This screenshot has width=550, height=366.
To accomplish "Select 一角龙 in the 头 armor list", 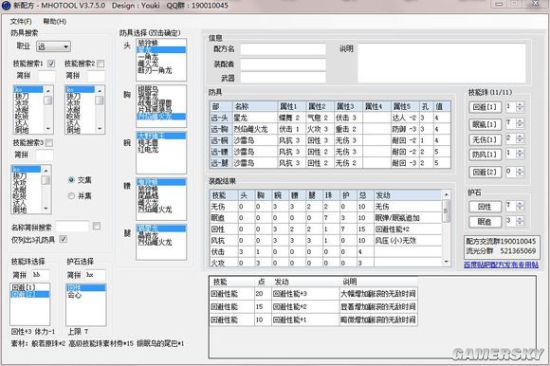I will 148,56.
